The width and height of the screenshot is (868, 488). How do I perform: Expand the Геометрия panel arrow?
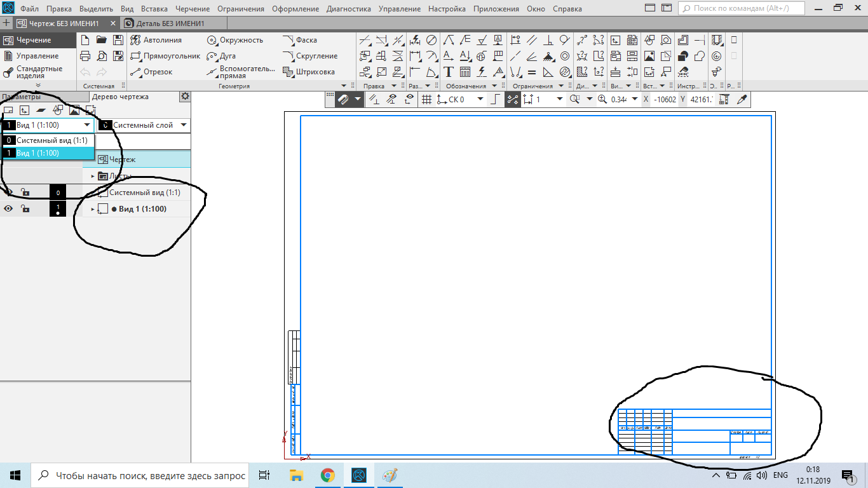pos(344,86)
